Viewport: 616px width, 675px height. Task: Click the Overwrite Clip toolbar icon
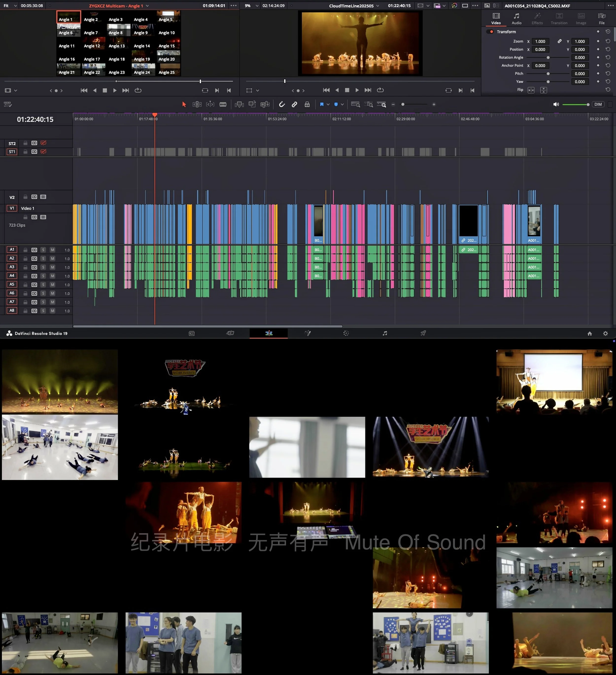point(252,105)
